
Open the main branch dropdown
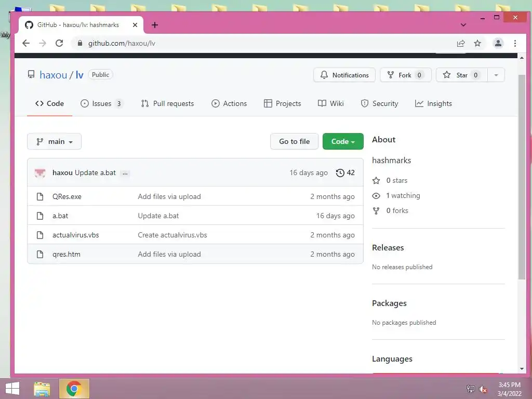(54, 141)
